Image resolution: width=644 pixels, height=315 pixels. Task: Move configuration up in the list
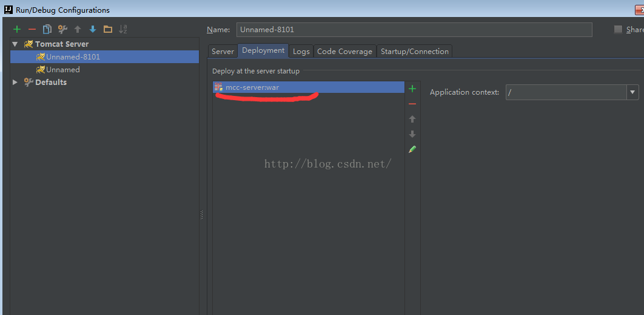coord(78,29)
